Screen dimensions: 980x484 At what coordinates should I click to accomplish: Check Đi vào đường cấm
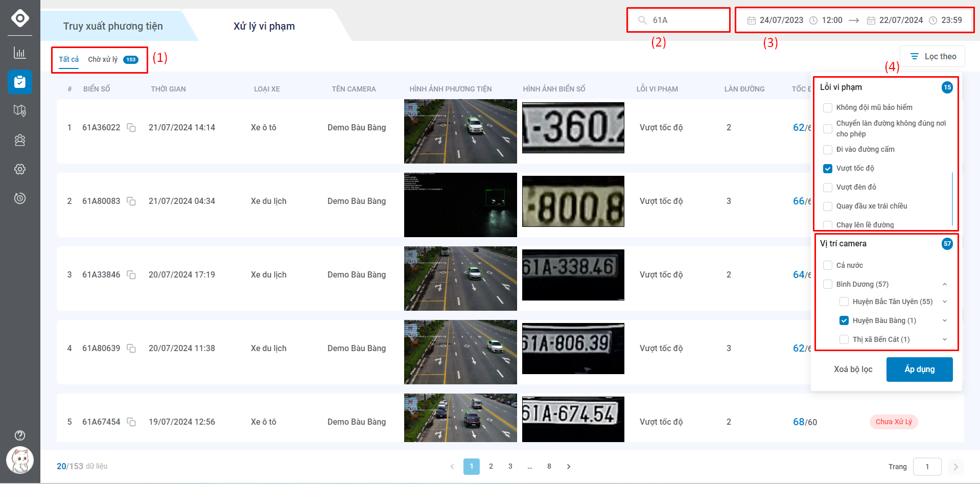pos(828,150)
